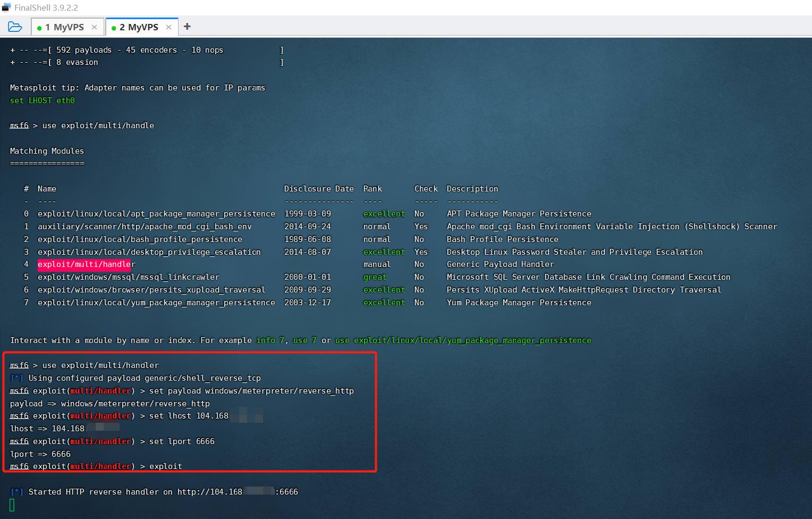Close the 2 MyVPS tab
Image resolution: width=812 pixels, height=519 pixels.
tap(168, 27)
